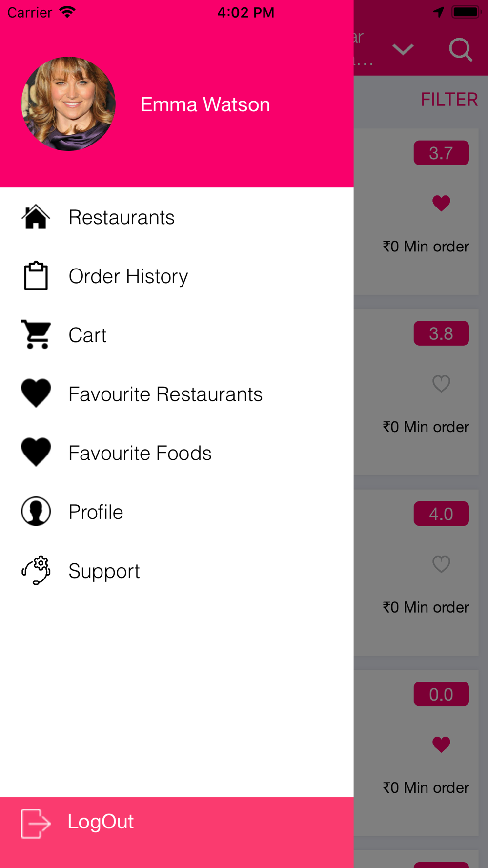Open the Order History menu item
The image size is (488, 868).
coord(128,276)
